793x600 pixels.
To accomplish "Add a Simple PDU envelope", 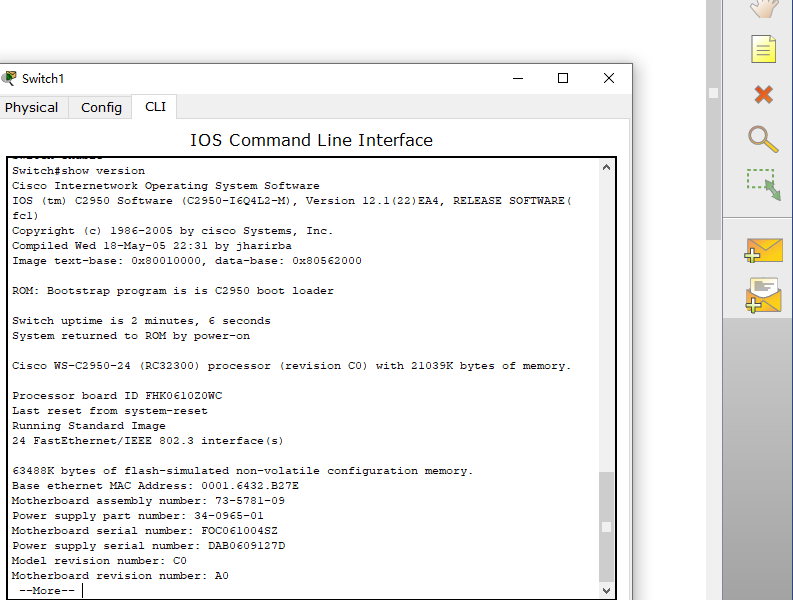I will tap(763, 251).
